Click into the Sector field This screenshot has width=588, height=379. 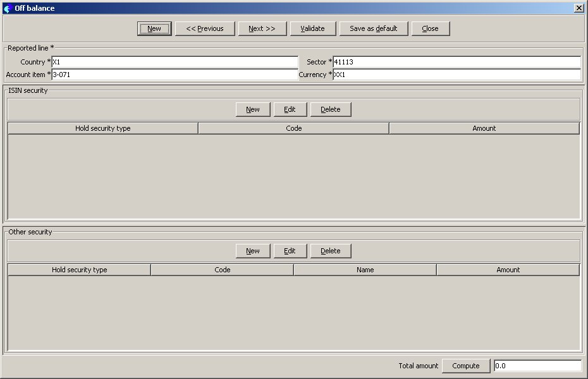[456, 62]
